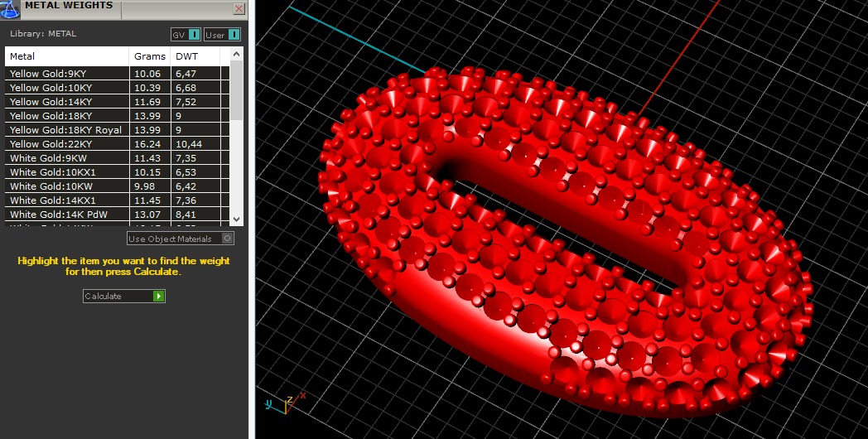The height and width of the screenshot is (439, 868).
Task: Click the metal list scroll up arrow
Action: pos(236,54)
